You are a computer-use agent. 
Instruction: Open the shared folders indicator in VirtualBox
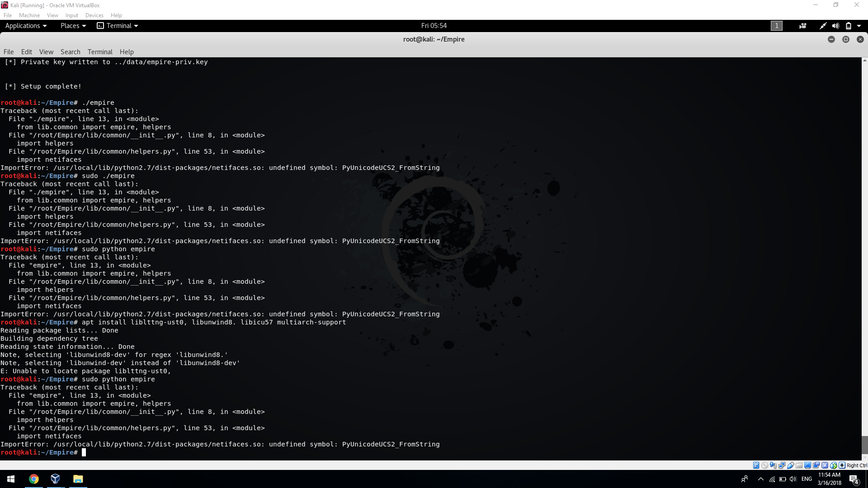pos(799,465)
